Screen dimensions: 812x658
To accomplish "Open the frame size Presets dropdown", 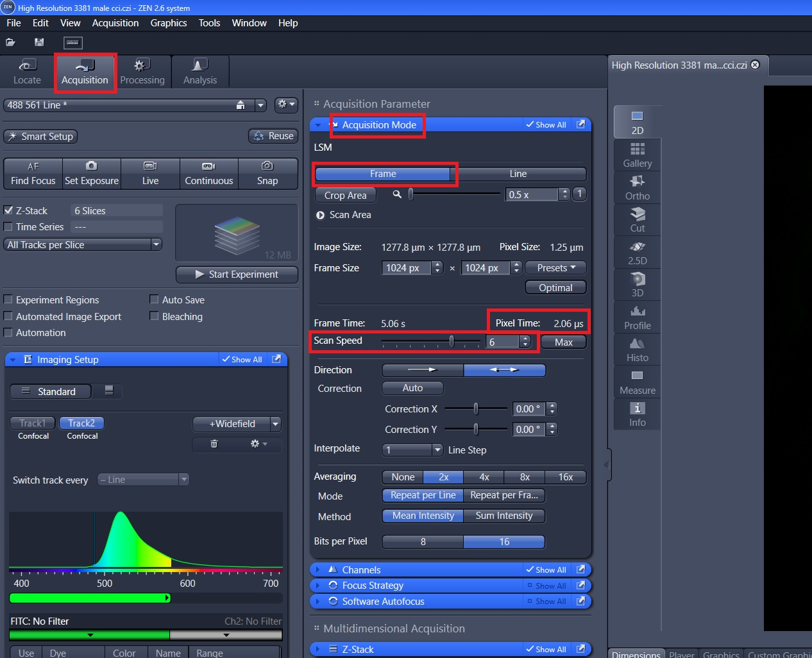I will pos(555,268).
